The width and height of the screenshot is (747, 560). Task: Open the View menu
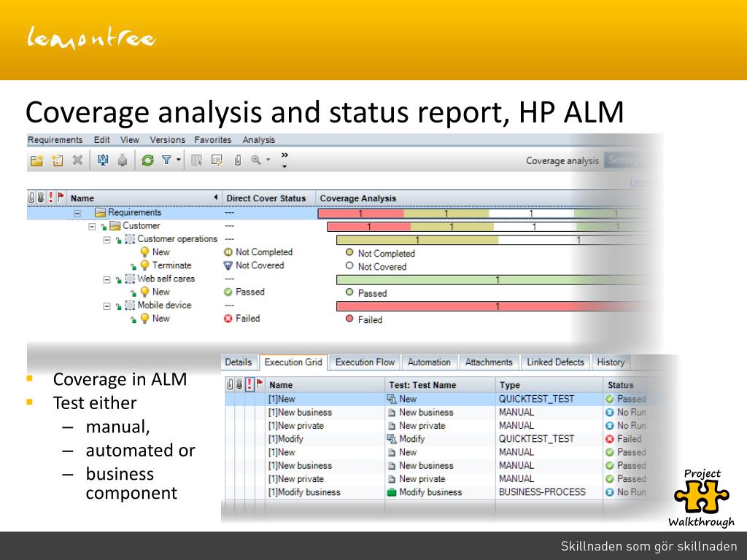coord(130,139)
